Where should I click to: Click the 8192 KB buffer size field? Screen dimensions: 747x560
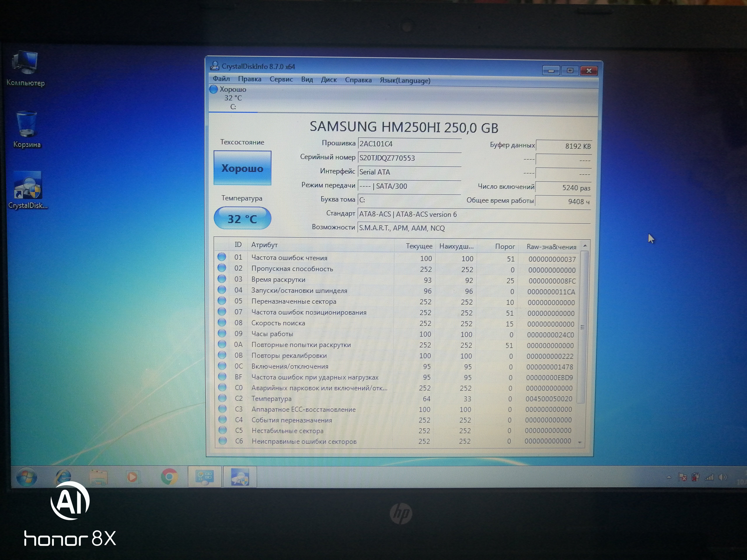click(564, 146)
